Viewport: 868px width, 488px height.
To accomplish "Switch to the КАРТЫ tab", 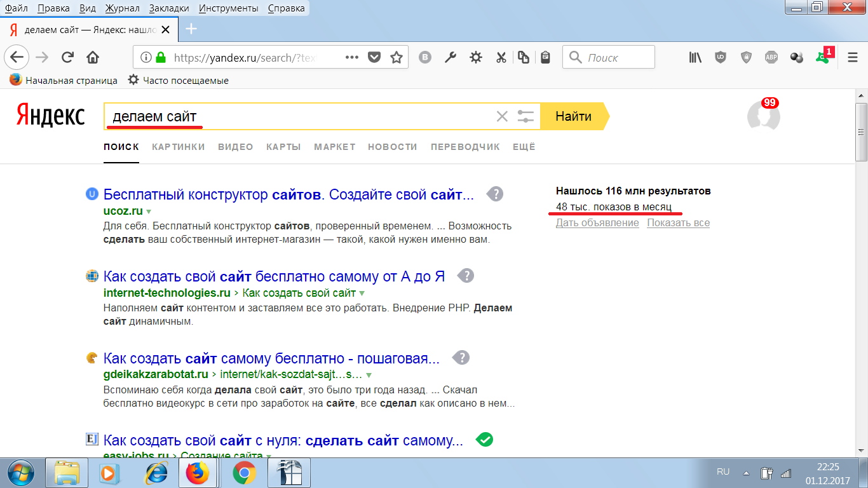I will point(283,147).
